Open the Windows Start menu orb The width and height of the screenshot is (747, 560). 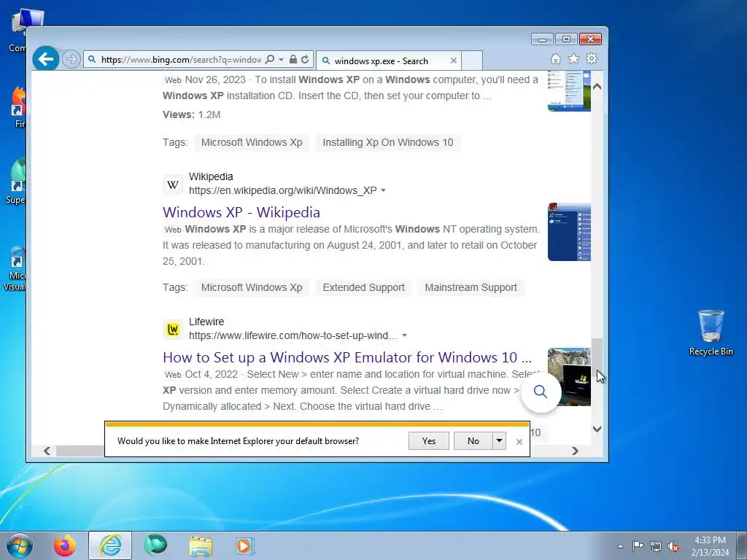20,545
